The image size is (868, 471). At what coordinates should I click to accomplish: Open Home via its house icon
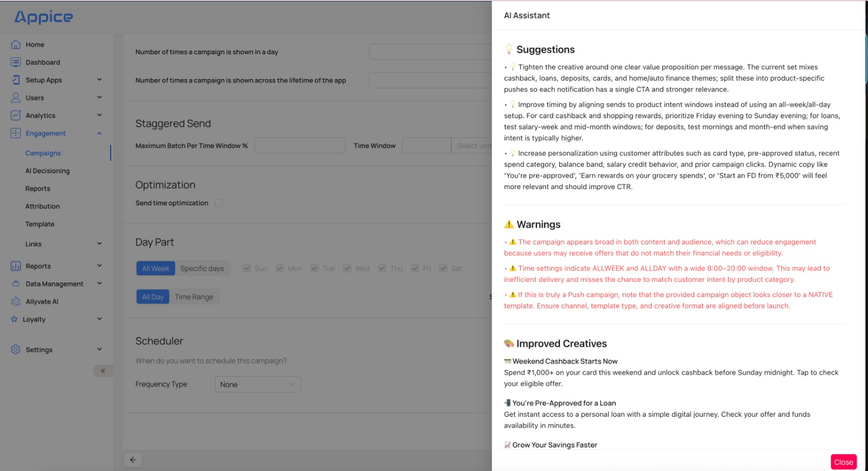16,44
